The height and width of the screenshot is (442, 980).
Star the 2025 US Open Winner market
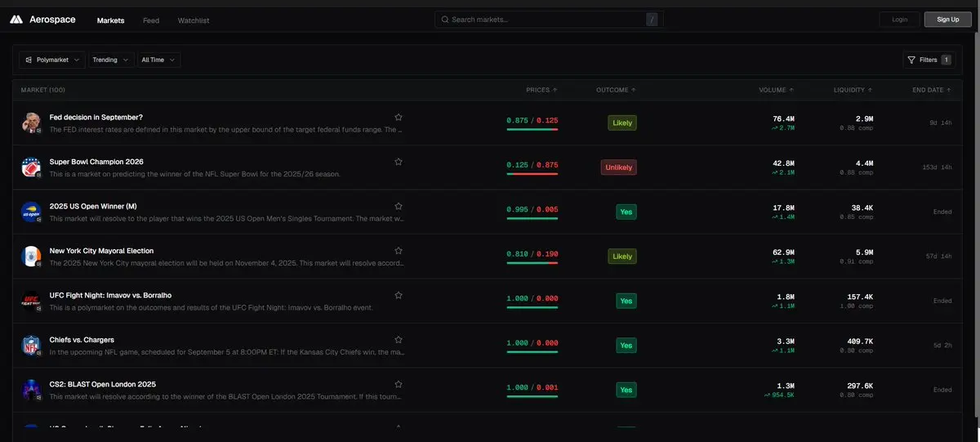tap(399, 207)
